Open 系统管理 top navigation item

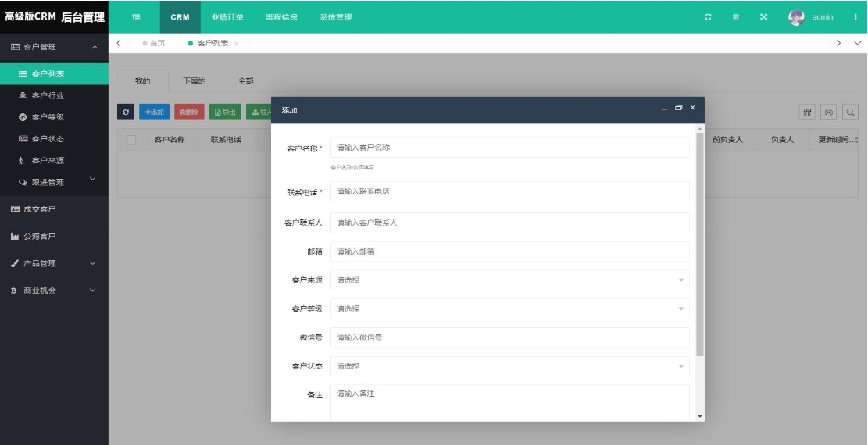click(x=335, y=17)
